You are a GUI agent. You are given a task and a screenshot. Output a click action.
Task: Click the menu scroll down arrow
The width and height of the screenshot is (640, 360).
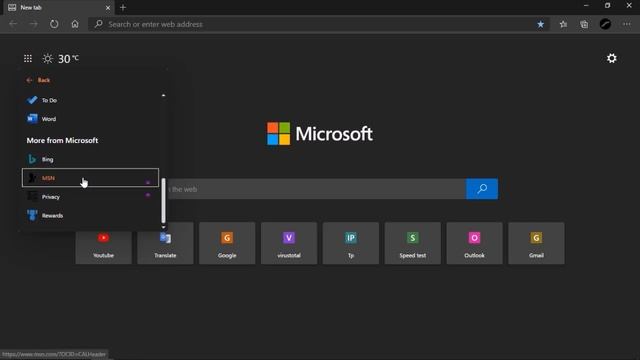[164, 227]
